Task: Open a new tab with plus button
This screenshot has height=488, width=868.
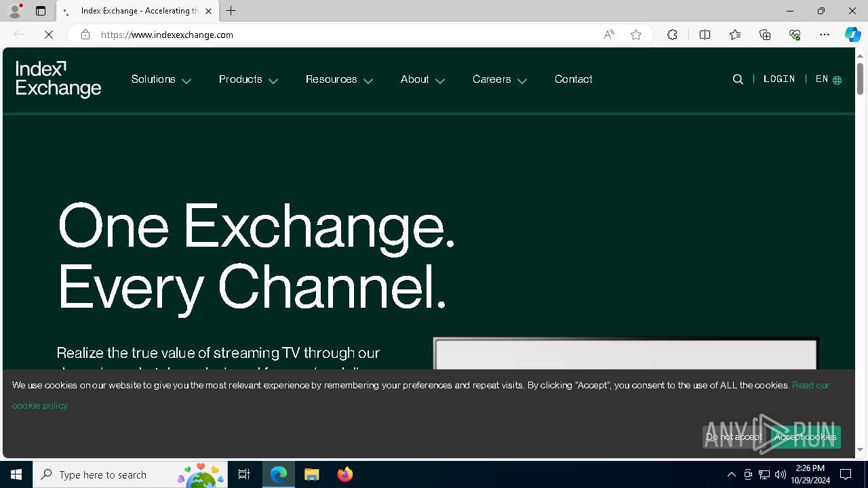Action: 231,11
